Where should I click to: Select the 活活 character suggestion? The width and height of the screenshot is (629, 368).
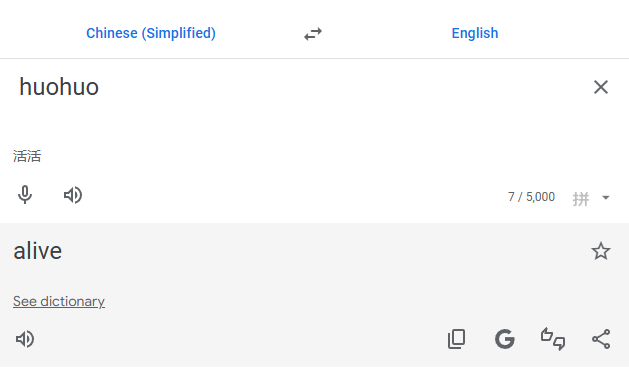[27, 156]
